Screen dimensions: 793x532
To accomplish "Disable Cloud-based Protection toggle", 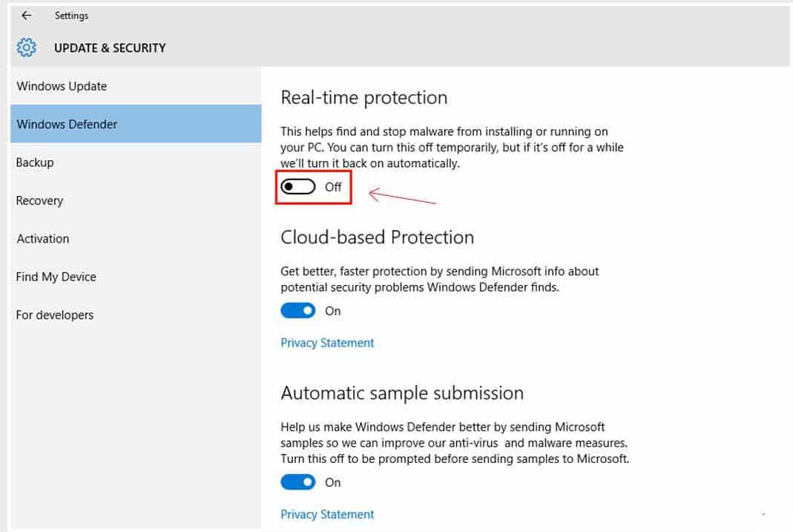I will 298,310.
